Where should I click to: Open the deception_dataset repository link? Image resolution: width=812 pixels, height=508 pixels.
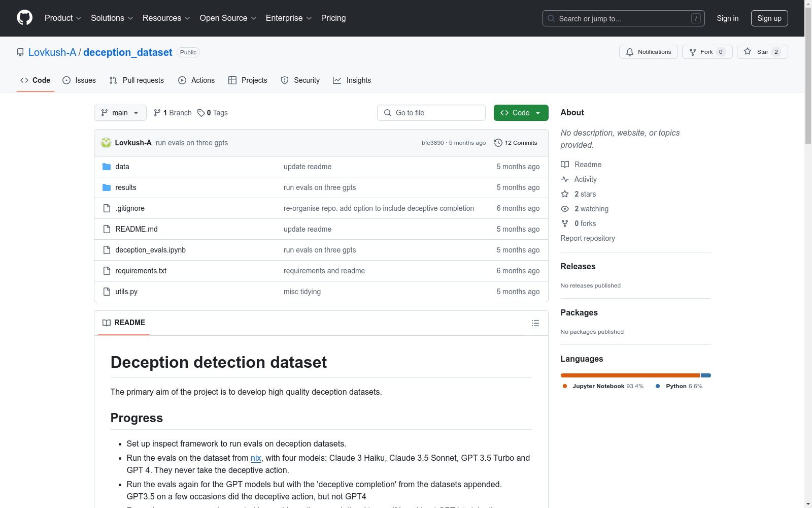[128, 52]
